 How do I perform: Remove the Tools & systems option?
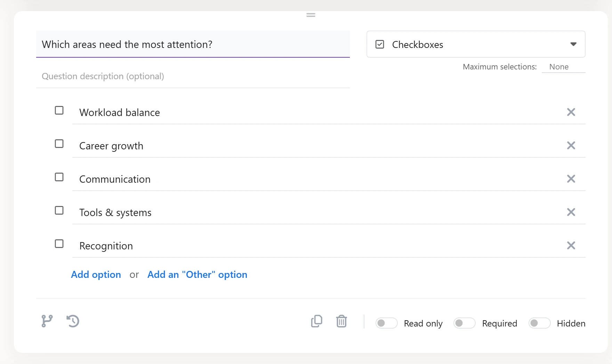[571, 212]
